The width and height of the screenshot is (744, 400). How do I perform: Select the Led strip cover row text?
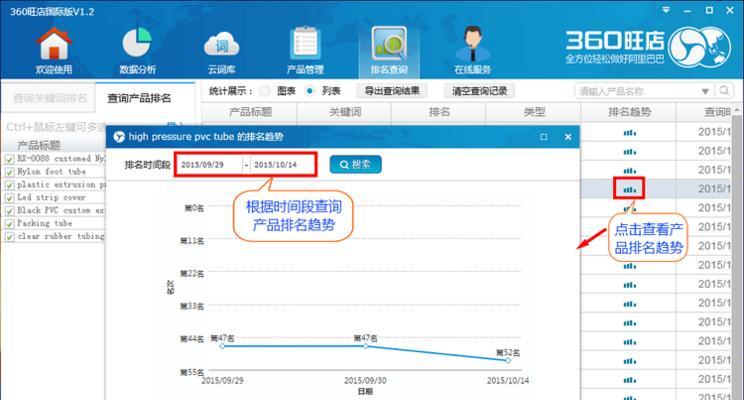[x=51, y=197]
